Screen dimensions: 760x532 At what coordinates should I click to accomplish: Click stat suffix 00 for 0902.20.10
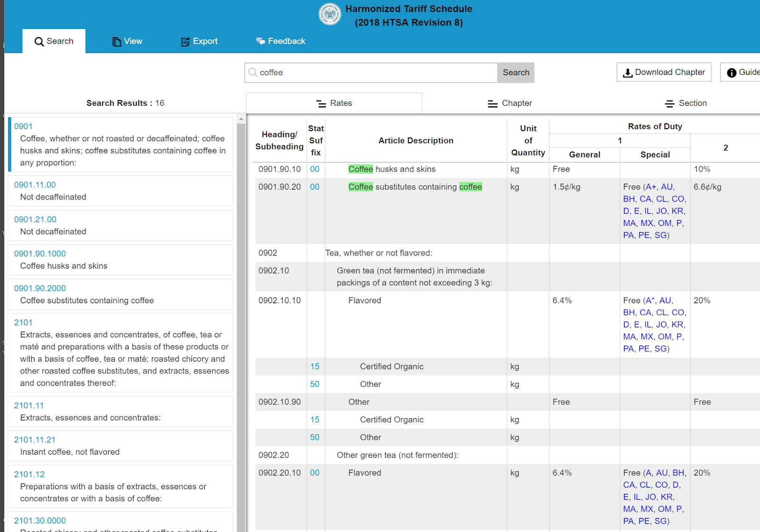pos(314,473)
